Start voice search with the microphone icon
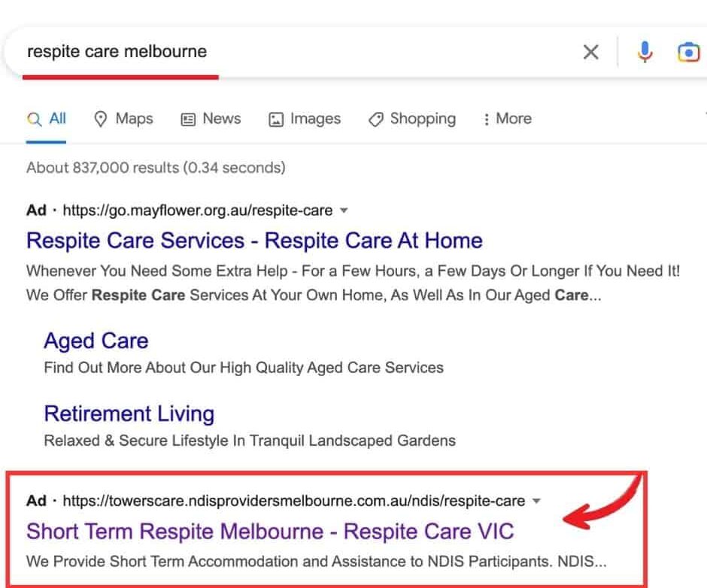This screenshot has height=588, width=707. 645,52
